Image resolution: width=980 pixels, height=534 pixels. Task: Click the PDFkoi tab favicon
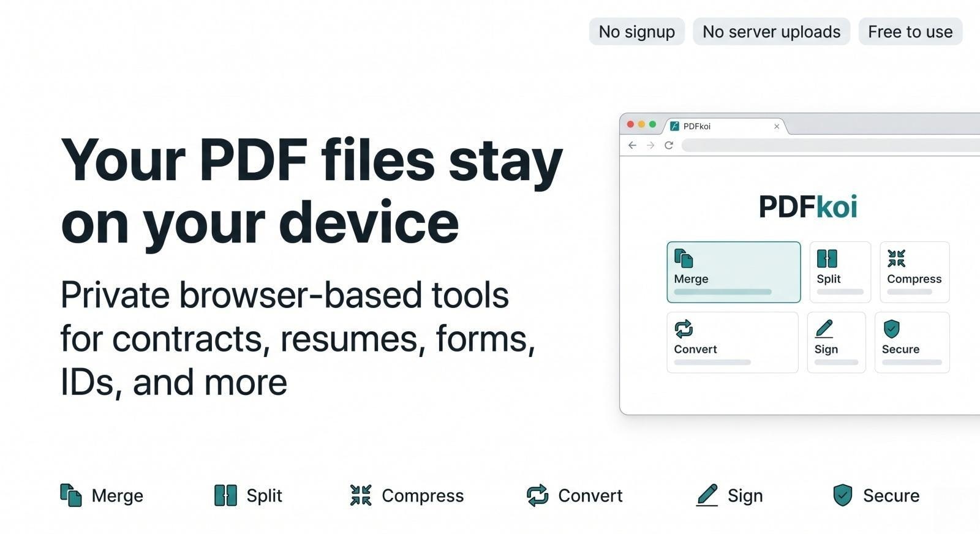674,126
